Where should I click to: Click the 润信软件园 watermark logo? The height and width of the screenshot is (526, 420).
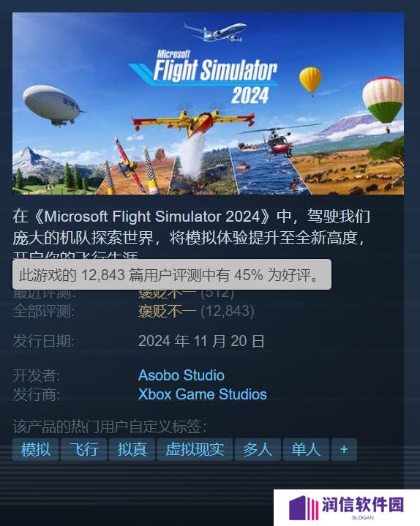tap(347, 508)
